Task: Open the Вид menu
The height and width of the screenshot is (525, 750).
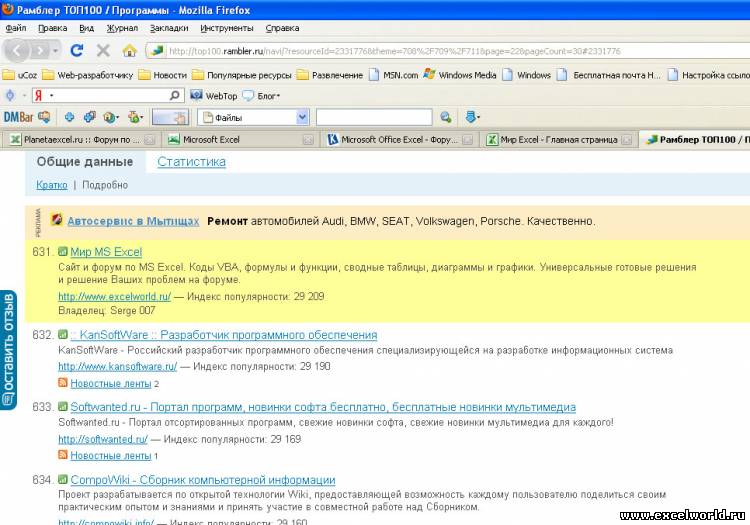Action: 87,28
